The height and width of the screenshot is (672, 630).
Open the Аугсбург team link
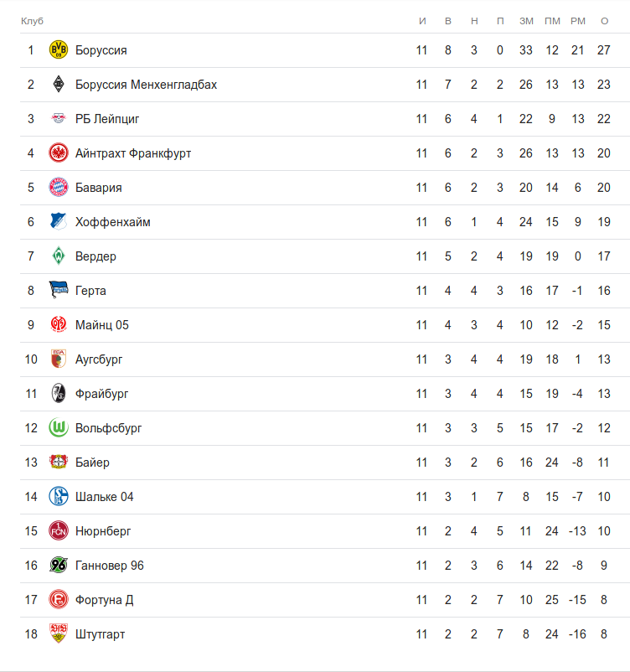(x=99, y=359)
